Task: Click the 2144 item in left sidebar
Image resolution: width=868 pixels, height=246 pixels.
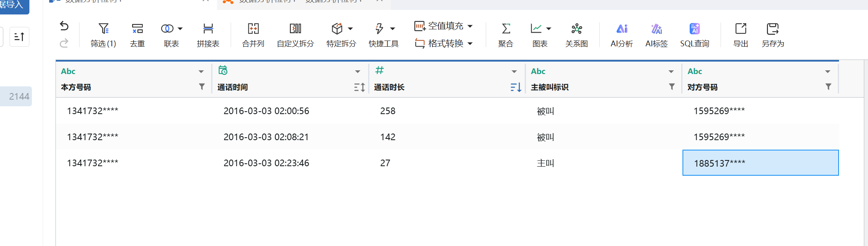Action: pos(19,96)
